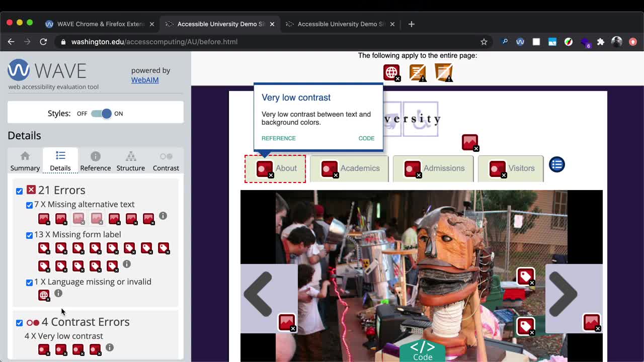Uncheck the Missing form label checkbox
The width and height of the screenshot is (644, 362).
tap(29, 235)
